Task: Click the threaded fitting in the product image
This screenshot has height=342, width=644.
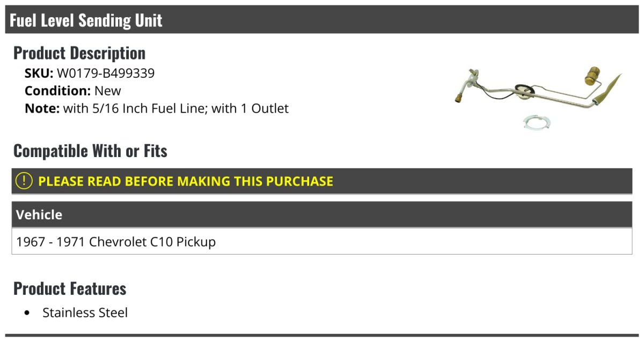Action: tap(459, 98)
